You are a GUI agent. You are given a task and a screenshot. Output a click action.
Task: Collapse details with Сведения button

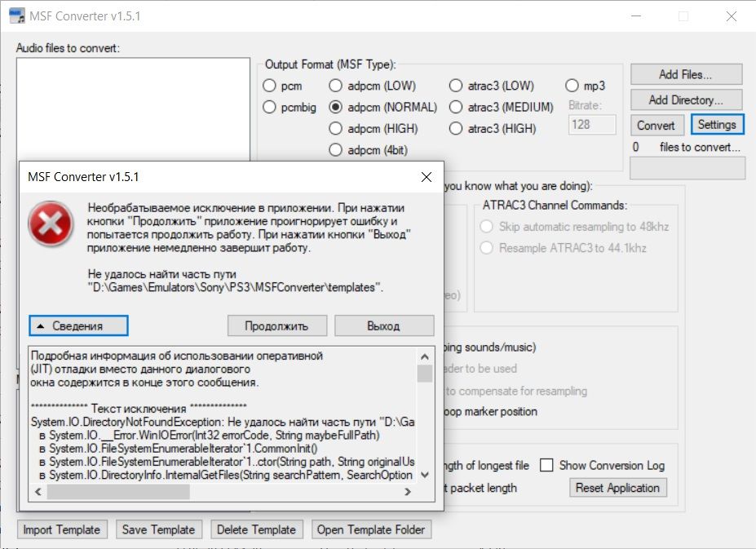point(78,325)
